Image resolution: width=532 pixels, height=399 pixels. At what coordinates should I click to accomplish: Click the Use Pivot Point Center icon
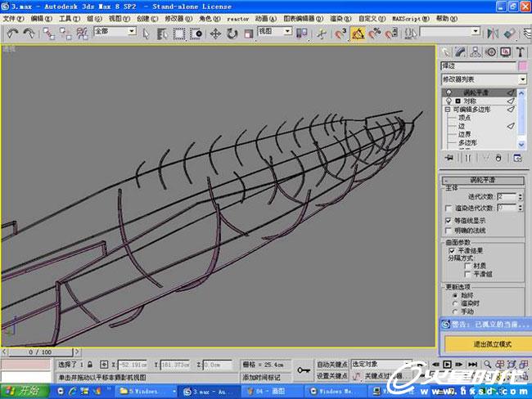point(302,34)
